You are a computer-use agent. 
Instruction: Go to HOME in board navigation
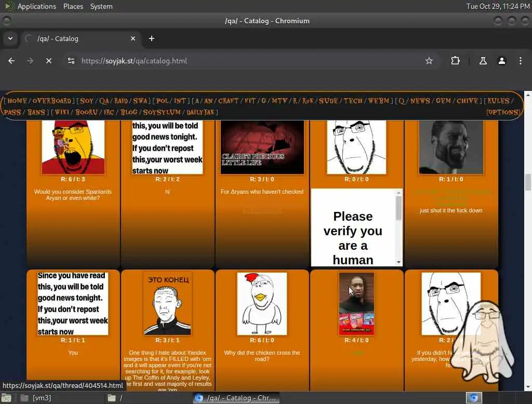pyautogui.click(x=17, y=101)
